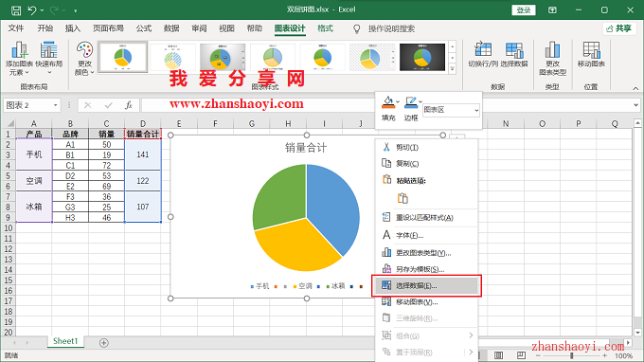Click the 手机 legend entry
Image resolution: width=644 pixels, height=362 pixels.
pos(259,286)
